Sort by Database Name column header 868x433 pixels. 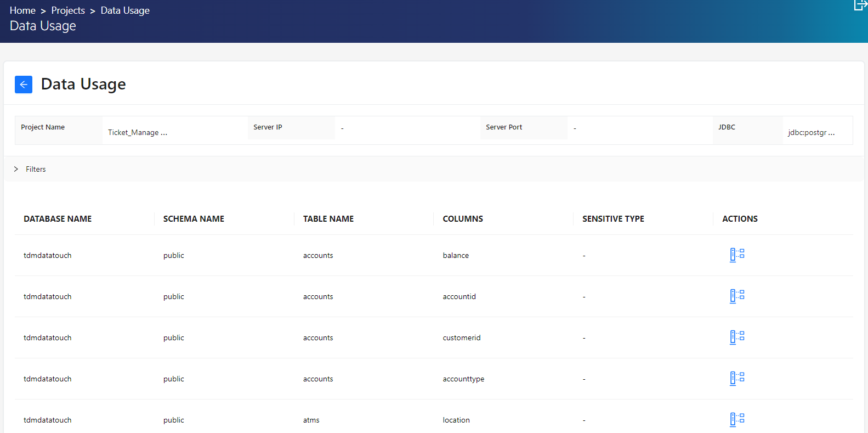(x=58, y=219)
